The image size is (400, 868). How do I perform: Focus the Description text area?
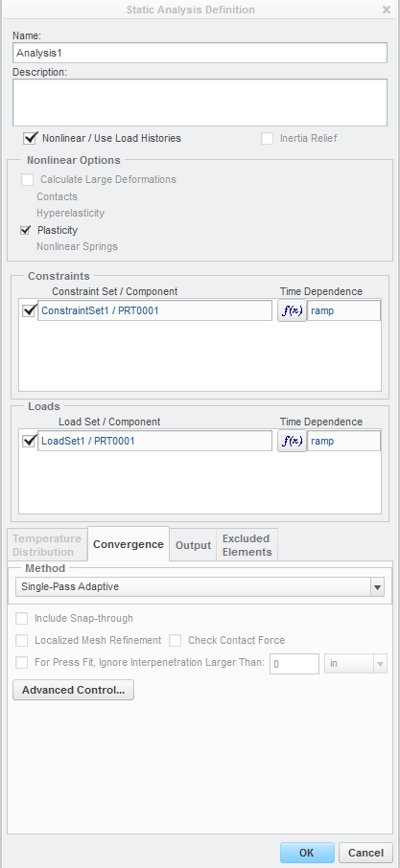(200, 103)
